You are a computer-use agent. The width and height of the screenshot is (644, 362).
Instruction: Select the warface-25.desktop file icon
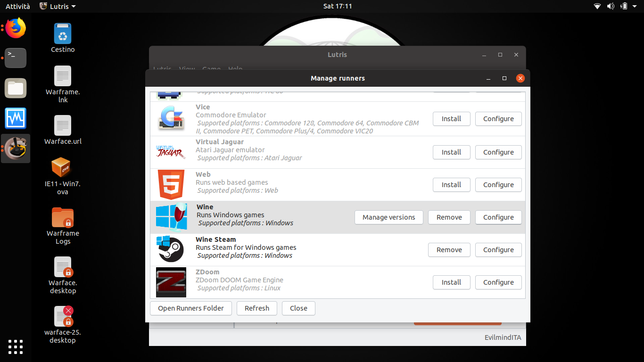pos(63,325)
